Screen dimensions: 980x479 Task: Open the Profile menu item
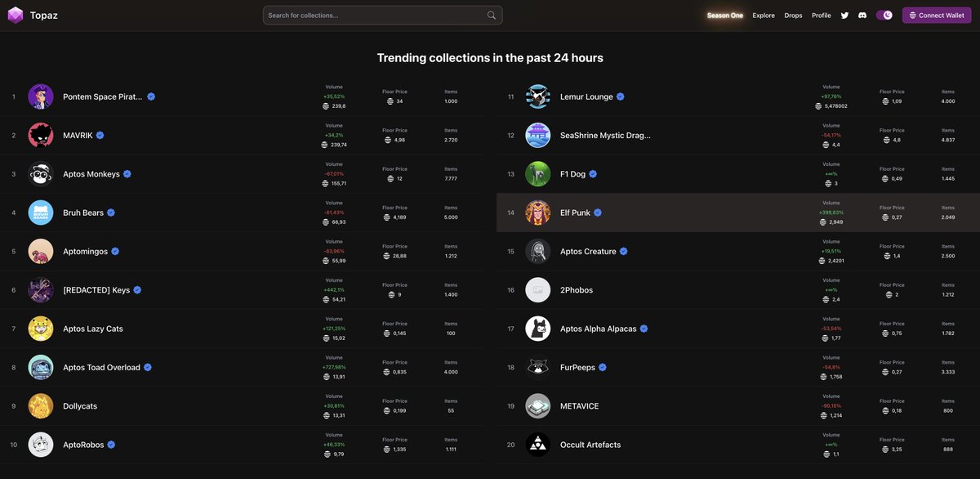tap(822, 16)
